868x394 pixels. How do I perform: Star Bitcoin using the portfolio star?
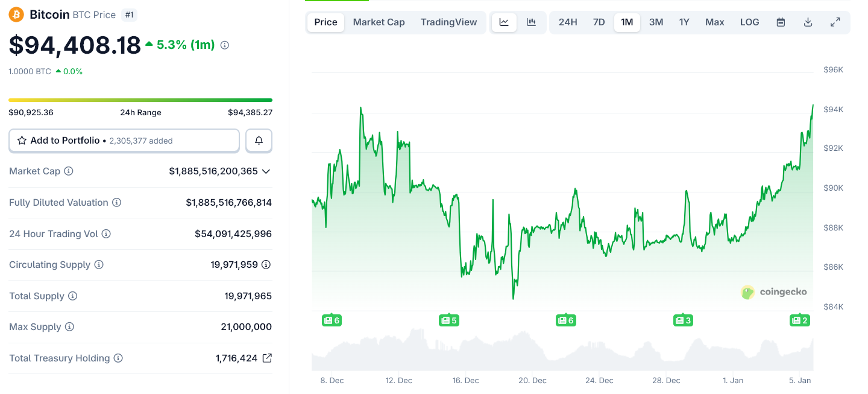coord(22,140)
